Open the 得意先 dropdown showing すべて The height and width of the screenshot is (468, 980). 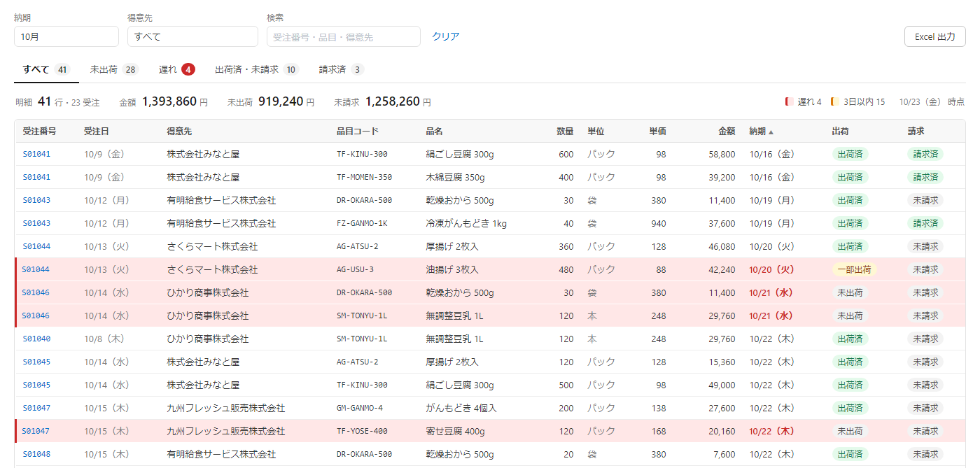click(x=192, y=36)
